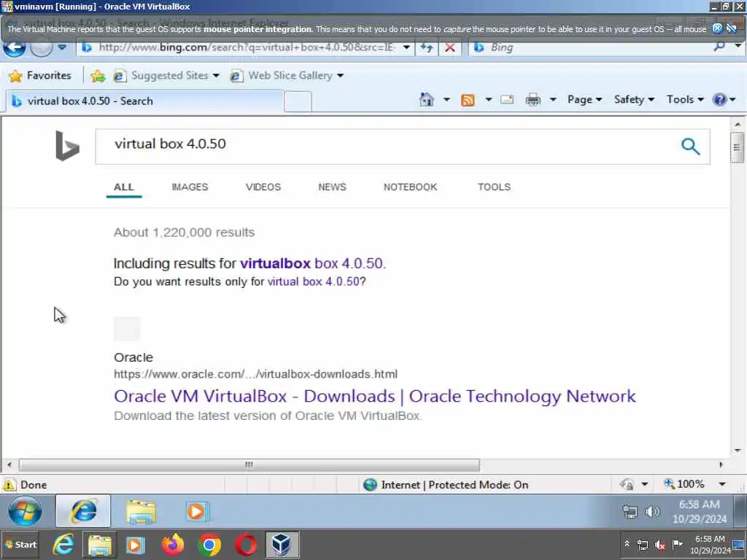Switch to VIDEOS results tab
The image size is (747, 560).
click(x=263, y=187)
